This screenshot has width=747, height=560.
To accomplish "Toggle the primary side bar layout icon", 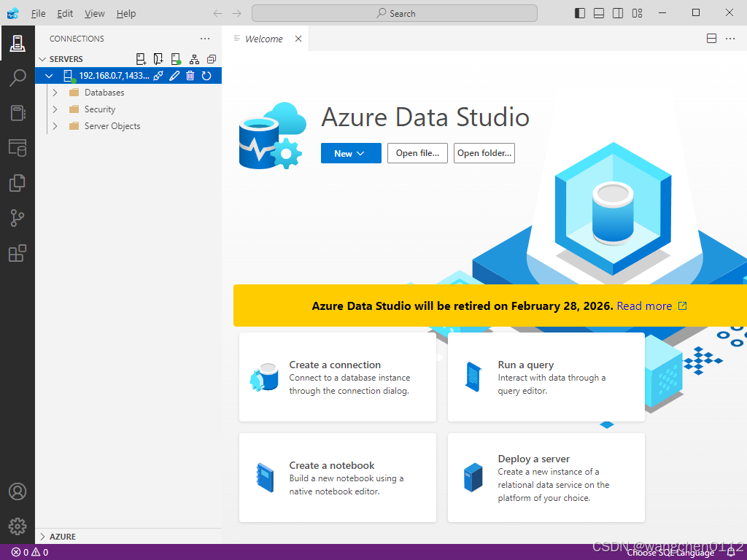I will [x=580, y=13].
